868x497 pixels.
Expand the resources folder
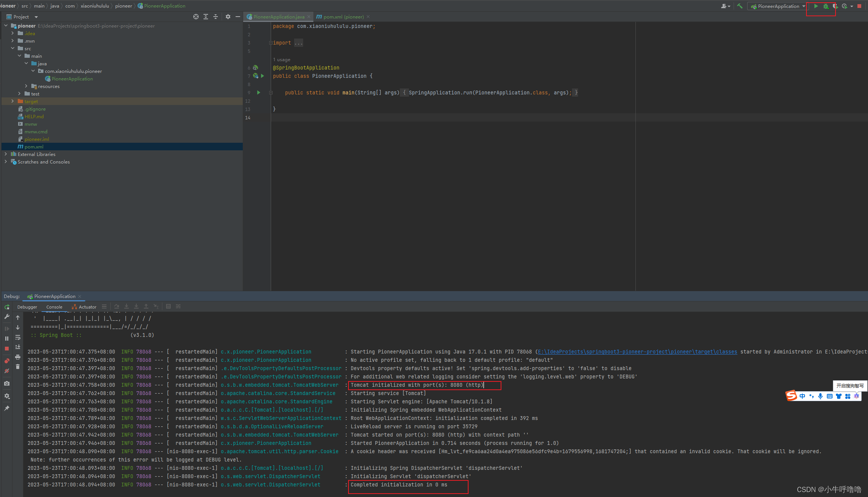tap(26, 86)
